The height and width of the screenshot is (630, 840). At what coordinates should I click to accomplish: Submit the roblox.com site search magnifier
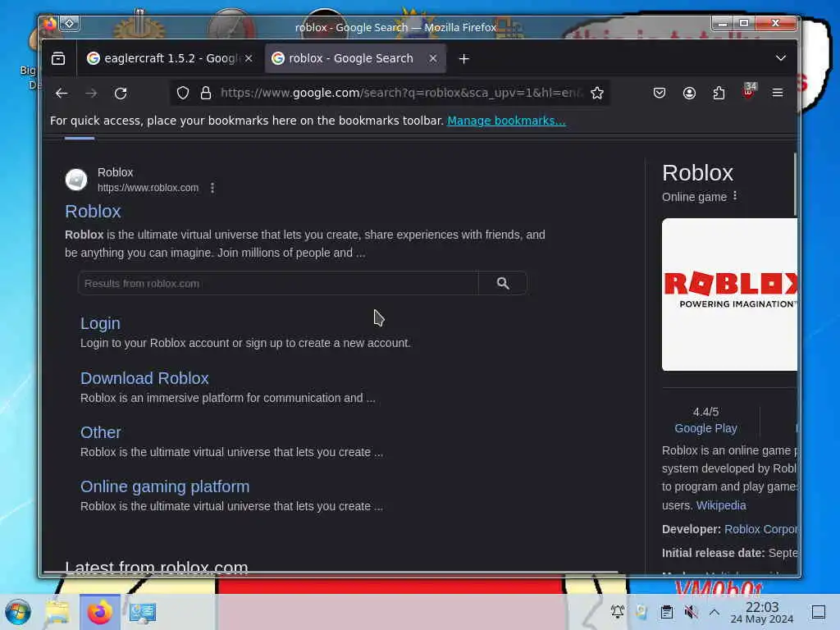(x=503, y=283)
